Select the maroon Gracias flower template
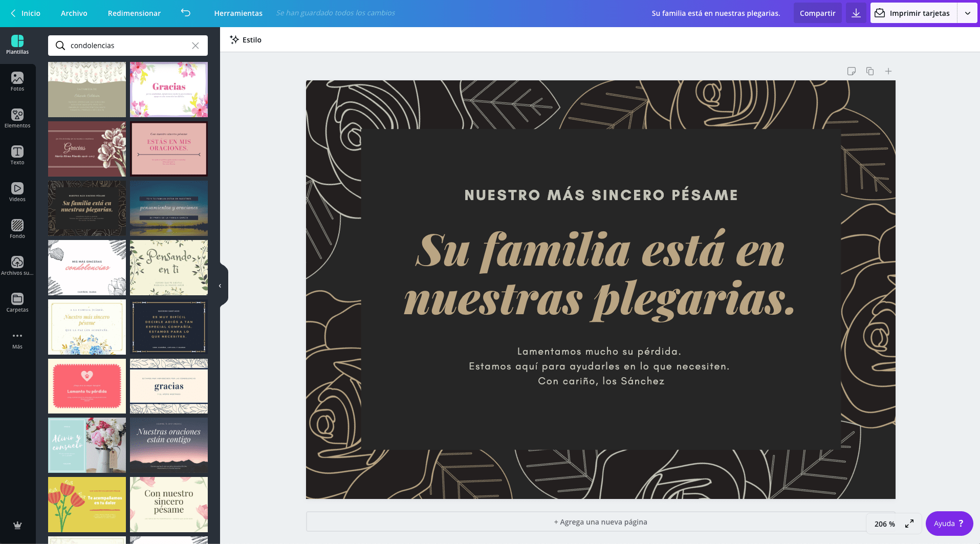980x544 pixels. 87,149
